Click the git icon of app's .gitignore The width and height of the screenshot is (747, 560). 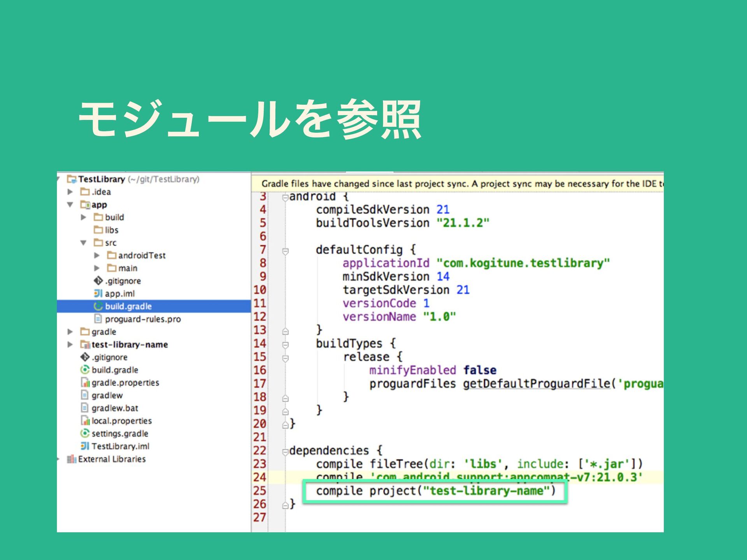coord(98,281)
